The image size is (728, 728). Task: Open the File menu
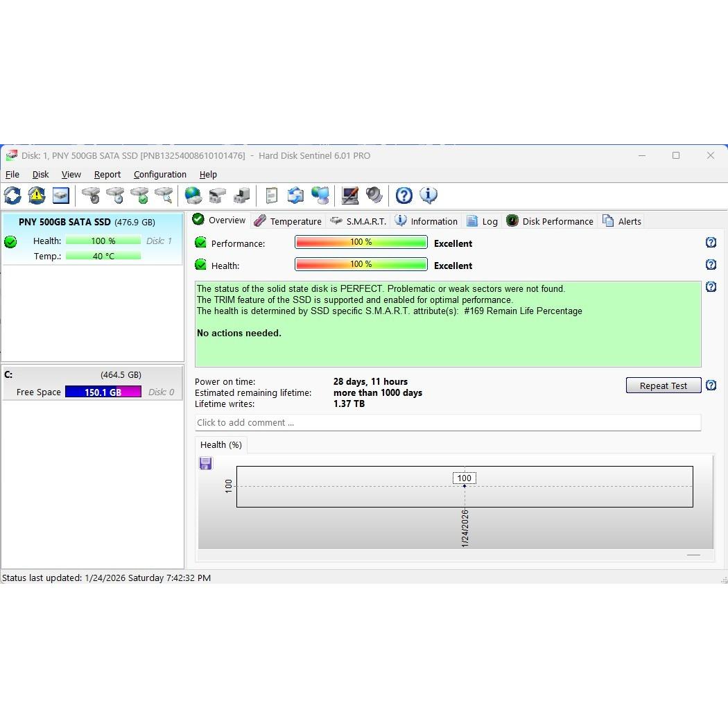click(x=12, y=175)
